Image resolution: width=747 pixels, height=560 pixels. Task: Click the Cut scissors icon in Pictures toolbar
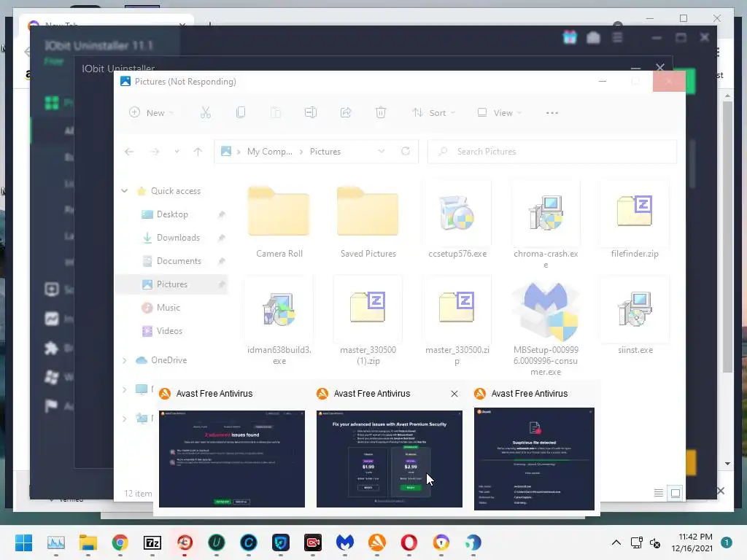pyautogui.click(x=205, y=113)
